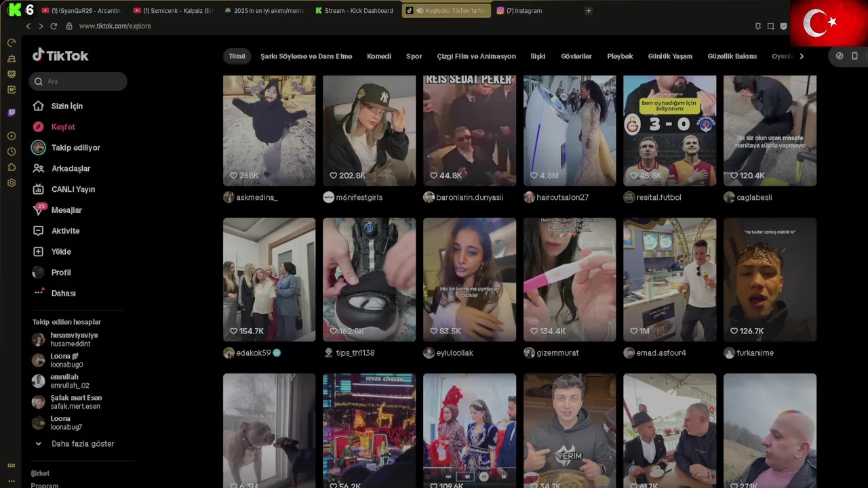Open furkaniime video thumbnail
Image resolution: width=868 pixels, height=488 pixels.
(770, 279)
